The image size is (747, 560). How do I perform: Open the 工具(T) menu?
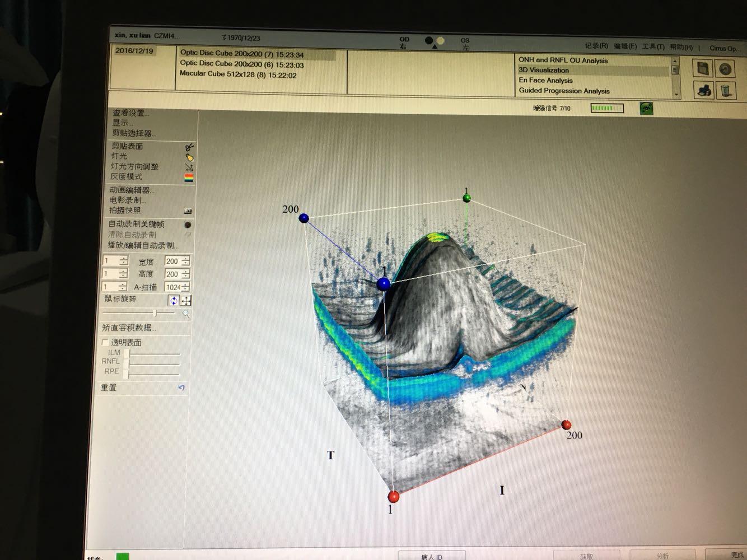(653, 47)
